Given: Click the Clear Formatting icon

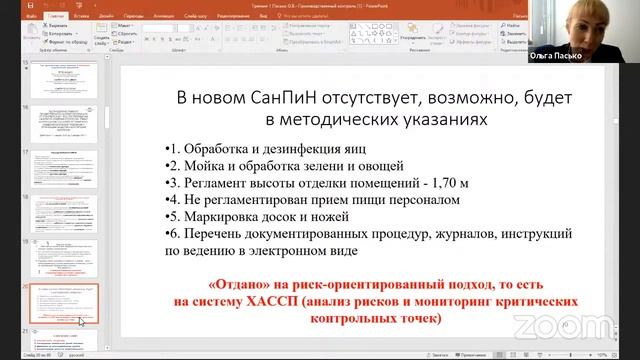Looking at the screenshot, I should (216, 28).
